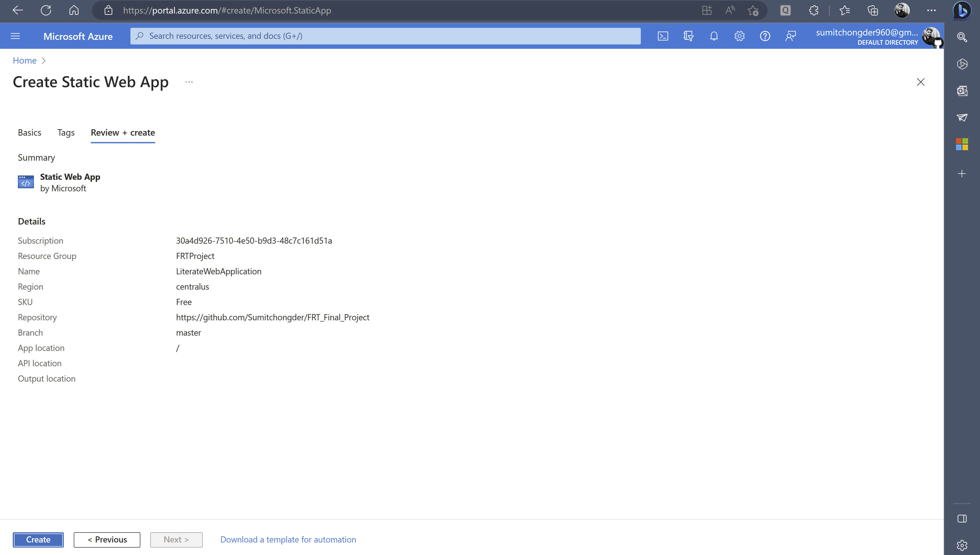Go back with the Previous button
This screenshot has height=555, width=980.
(107, 539)
